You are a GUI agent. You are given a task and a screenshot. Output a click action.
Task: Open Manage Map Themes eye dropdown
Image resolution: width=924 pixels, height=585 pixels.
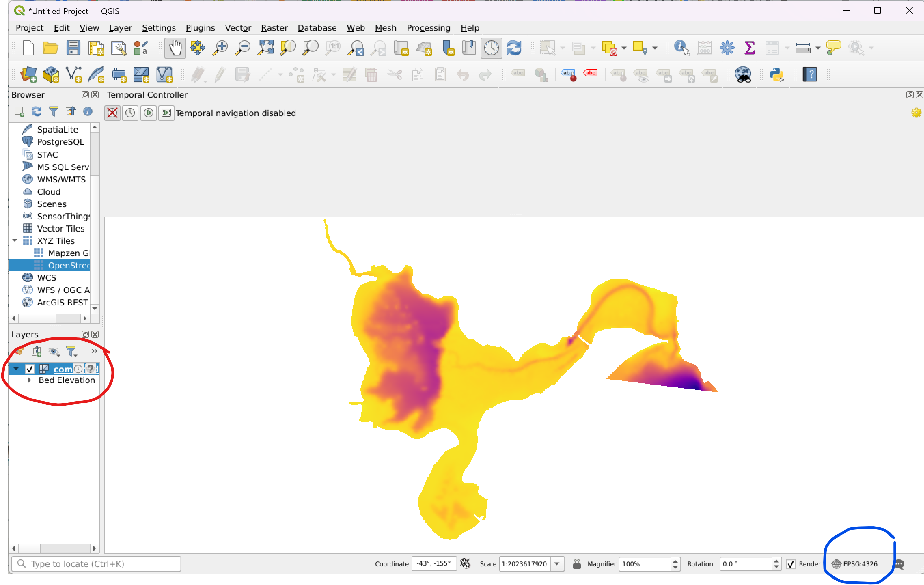tap(54, 351)
